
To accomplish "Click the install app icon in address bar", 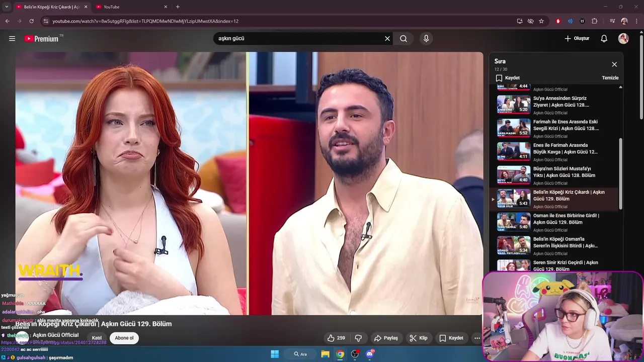I will coord(520,21).
